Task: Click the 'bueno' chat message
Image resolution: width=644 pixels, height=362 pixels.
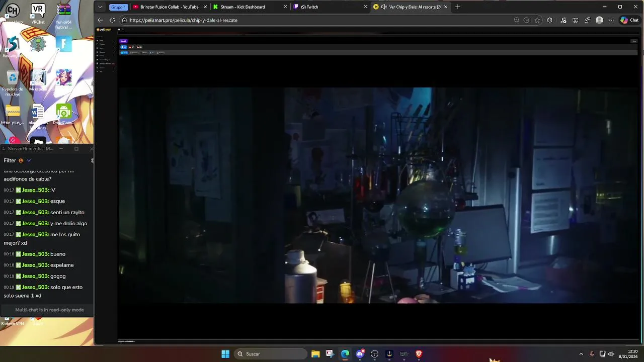Action: tap(58, 254)
